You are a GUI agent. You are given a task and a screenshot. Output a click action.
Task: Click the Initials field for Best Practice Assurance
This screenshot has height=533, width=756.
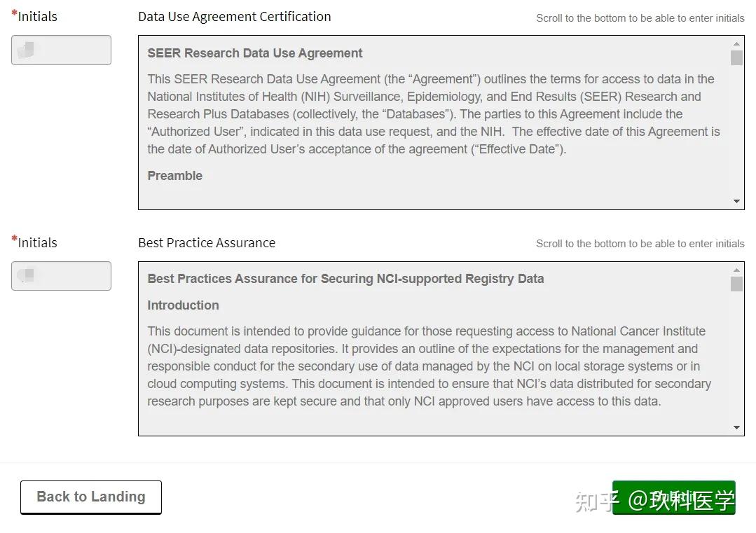tap(61, 276)
